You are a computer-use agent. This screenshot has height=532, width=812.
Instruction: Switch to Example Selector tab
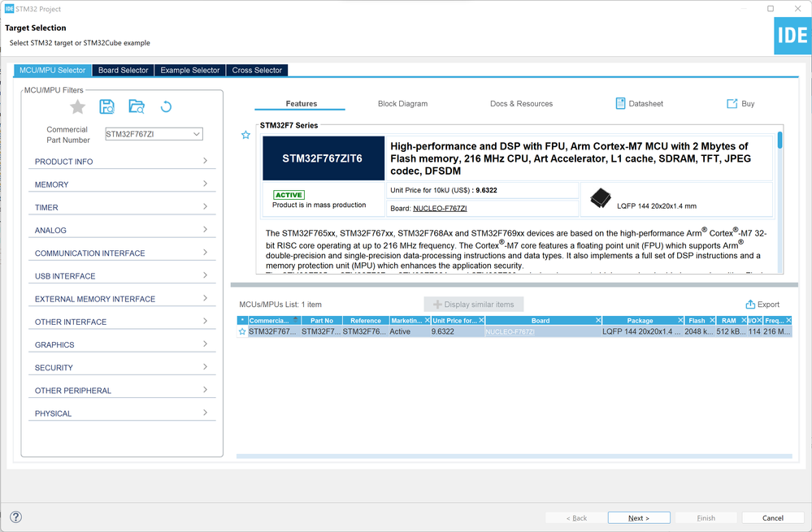pos(190,71)
